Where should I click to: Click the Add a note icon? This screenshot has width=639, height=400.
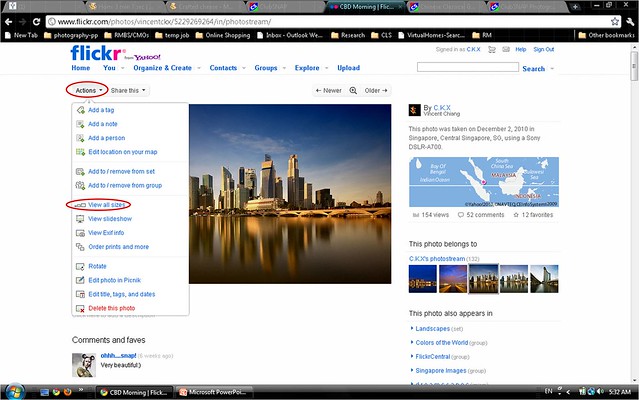[80, 124]
